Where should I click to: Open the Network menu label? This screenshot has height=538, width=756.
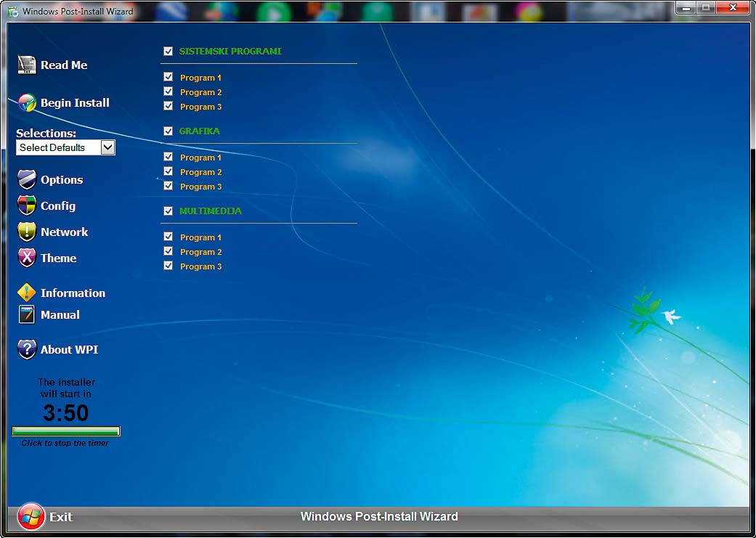tap(65, 232)
